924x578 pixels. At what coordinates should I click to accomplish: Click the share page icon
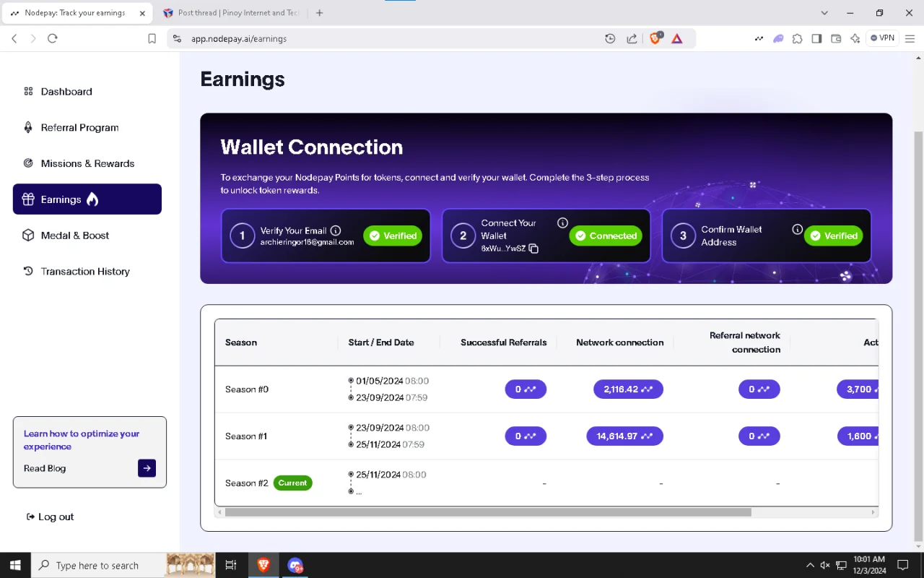(x=632, y=39)
